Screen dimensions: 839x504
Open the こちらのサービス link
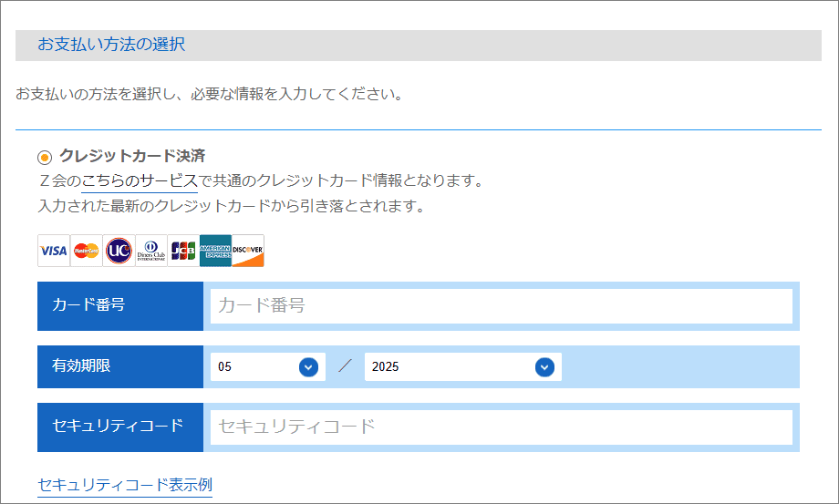click(x=140, y=180)
